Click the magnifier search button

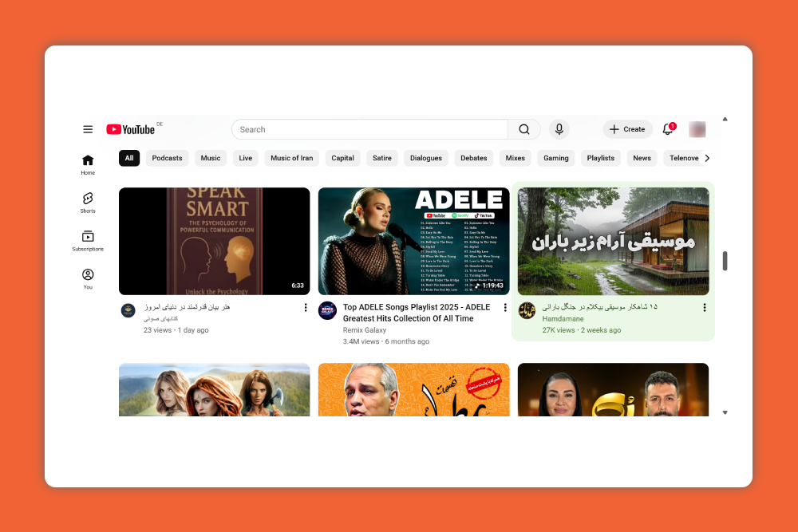[x=524, y=129]
